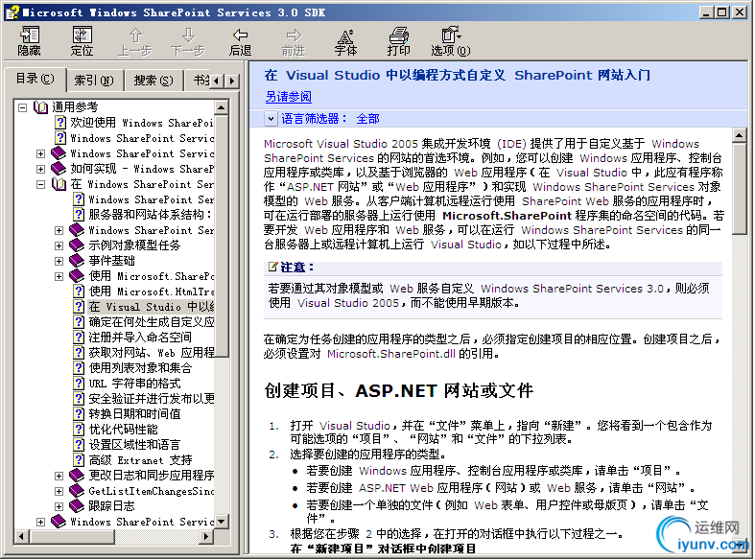Viewport: 755px width, 560px height.
Task: Open the 语言筛选器 dropdown arrow
Action: pos(271,119)
